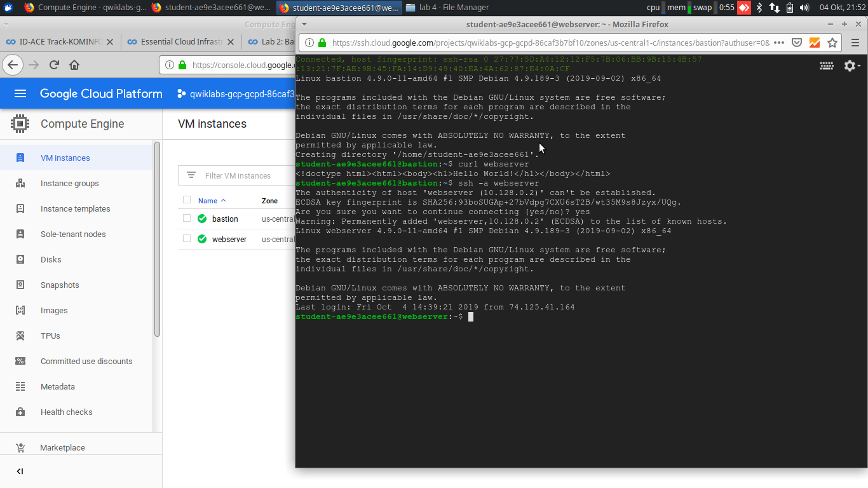Click the system application menu icon

[8, 8]
